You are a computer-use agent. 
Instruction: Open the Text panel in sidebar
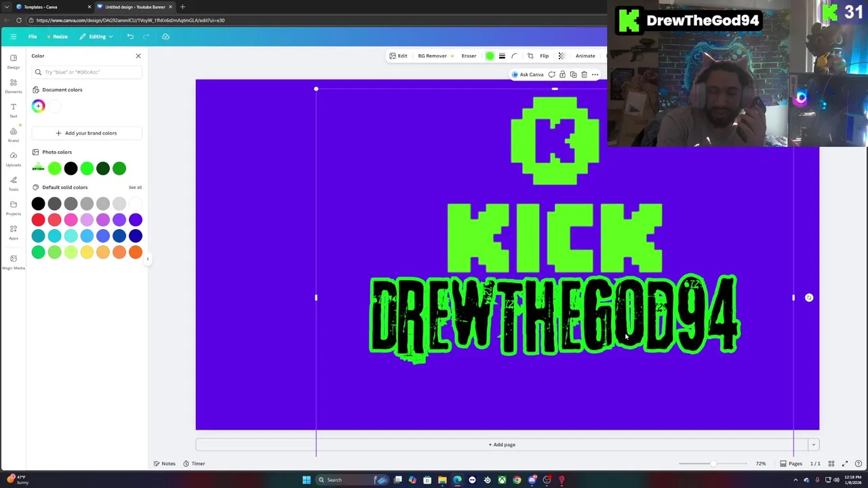(13, 110)
